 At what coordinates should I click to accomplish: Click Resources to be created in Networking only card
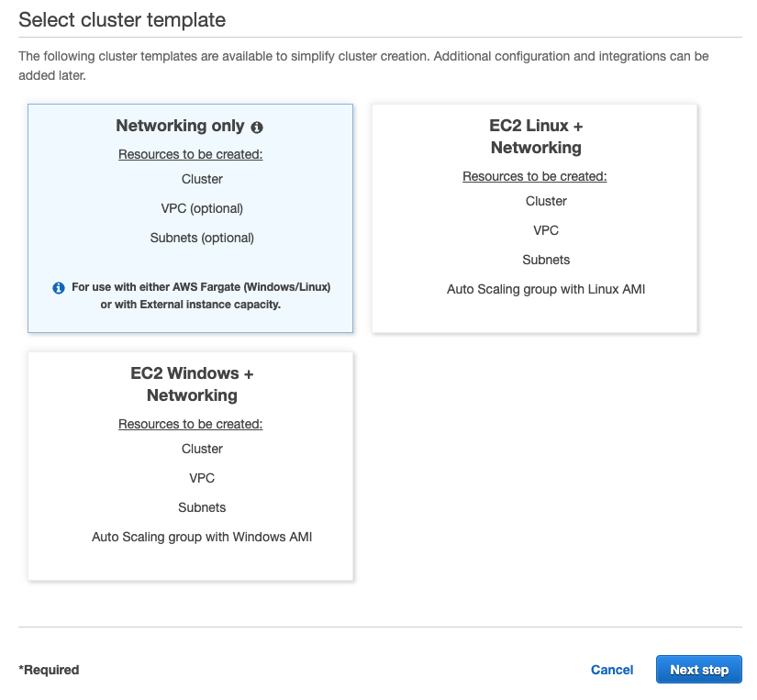[190, 154]
